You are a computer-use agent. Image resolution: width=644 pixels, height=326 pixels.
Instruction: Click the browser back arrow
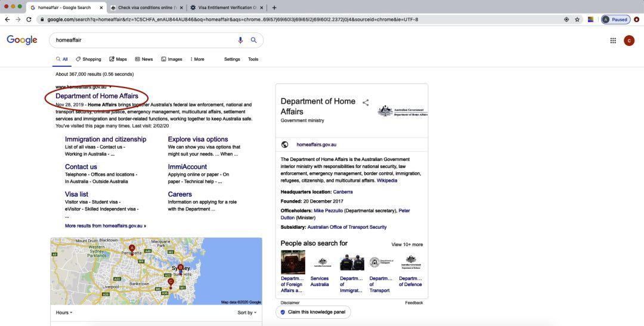7,19
